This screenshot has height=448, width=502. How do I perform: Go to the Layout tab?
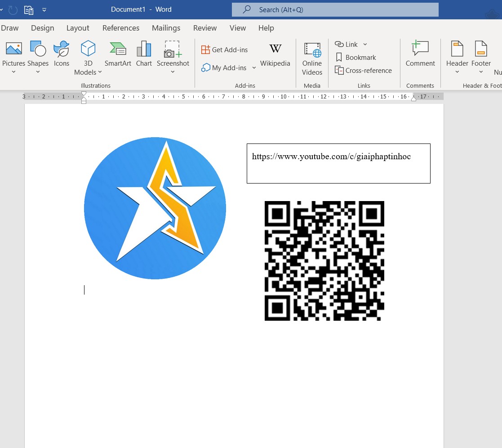pyautogui.click(x=78, y=28)
